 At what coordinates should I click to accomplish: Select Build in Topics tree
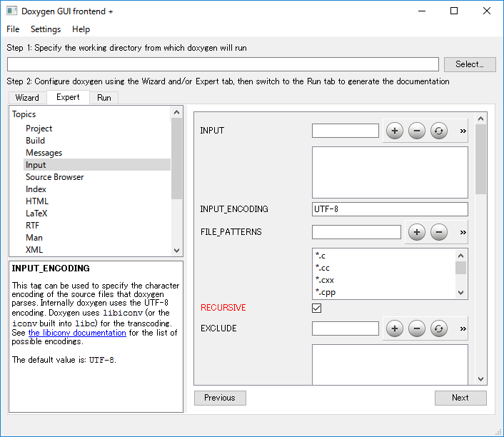tap(36, 141)
